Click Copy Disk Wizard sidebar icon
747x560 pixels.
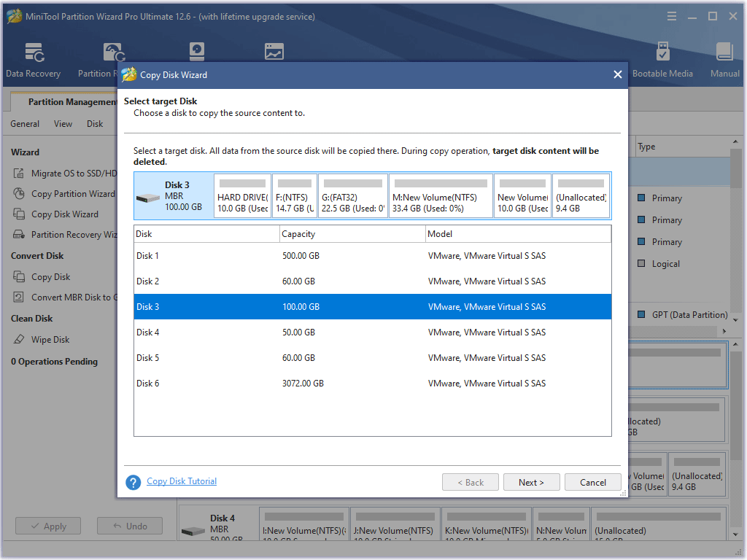pos(18,214)
